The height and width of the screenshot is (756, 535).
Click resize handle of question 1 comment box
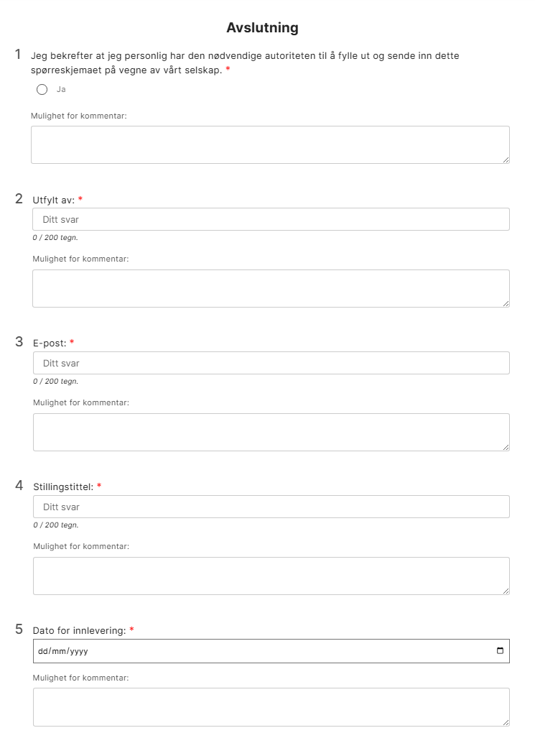[x=506, y=160]
